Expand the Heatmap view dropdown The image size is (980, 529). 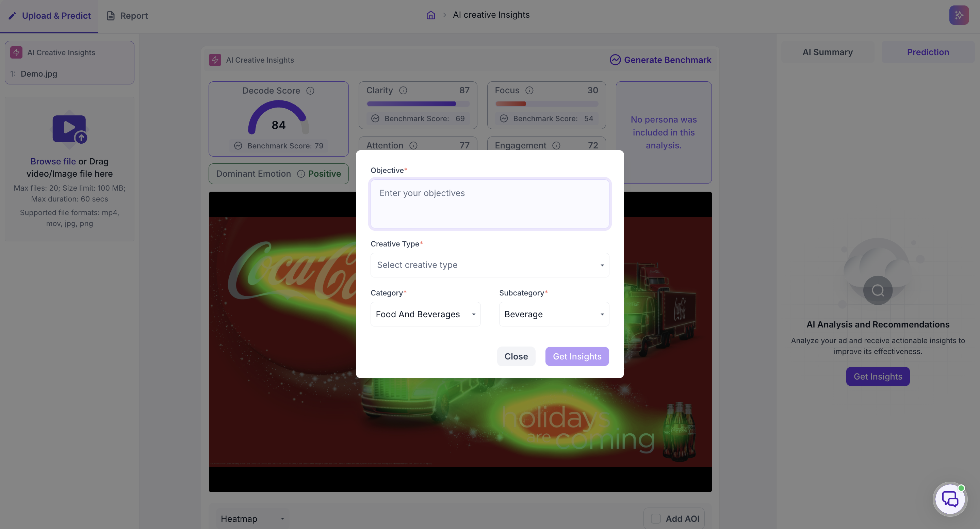(252, 518)
